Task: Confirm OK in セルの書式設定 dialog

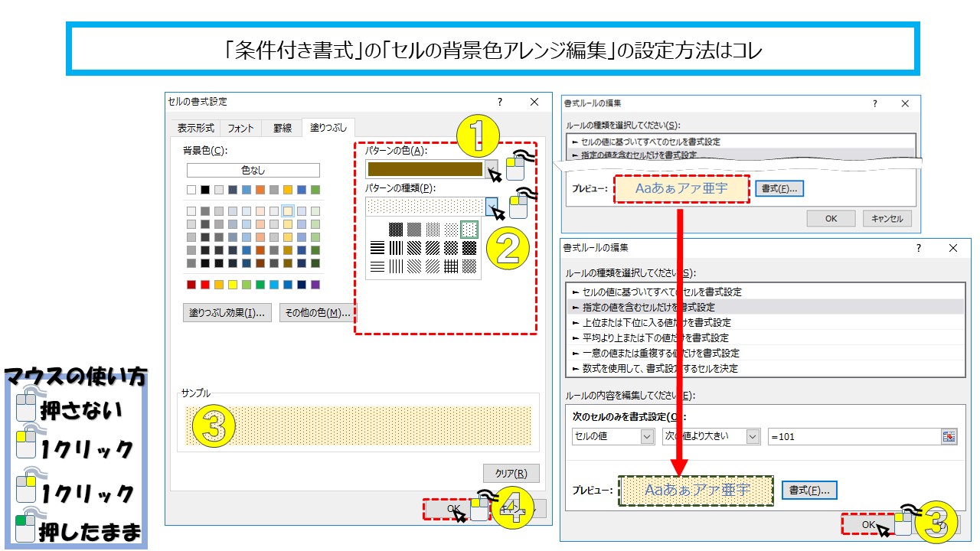Action: [453, 508]
